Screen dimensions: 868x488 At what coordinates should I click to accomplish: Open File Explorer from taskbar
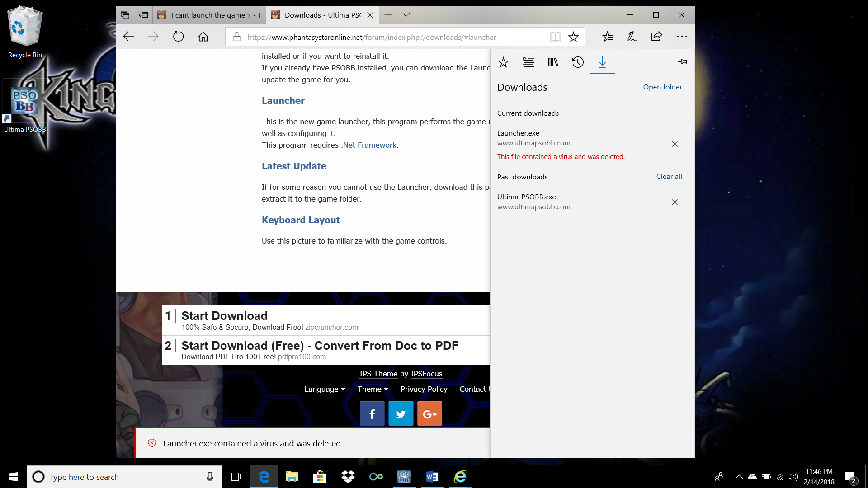click(x=292, y=477)
